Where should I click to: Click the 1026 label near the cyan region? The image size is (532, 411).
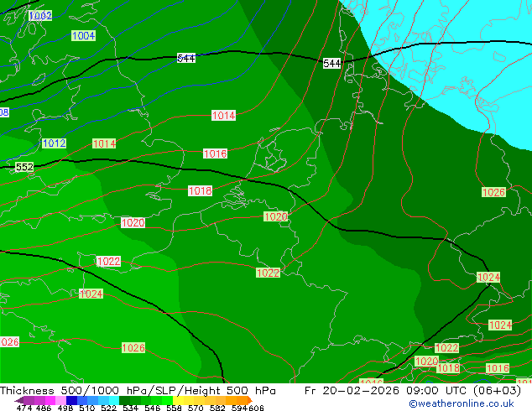(x=493, y=193)
